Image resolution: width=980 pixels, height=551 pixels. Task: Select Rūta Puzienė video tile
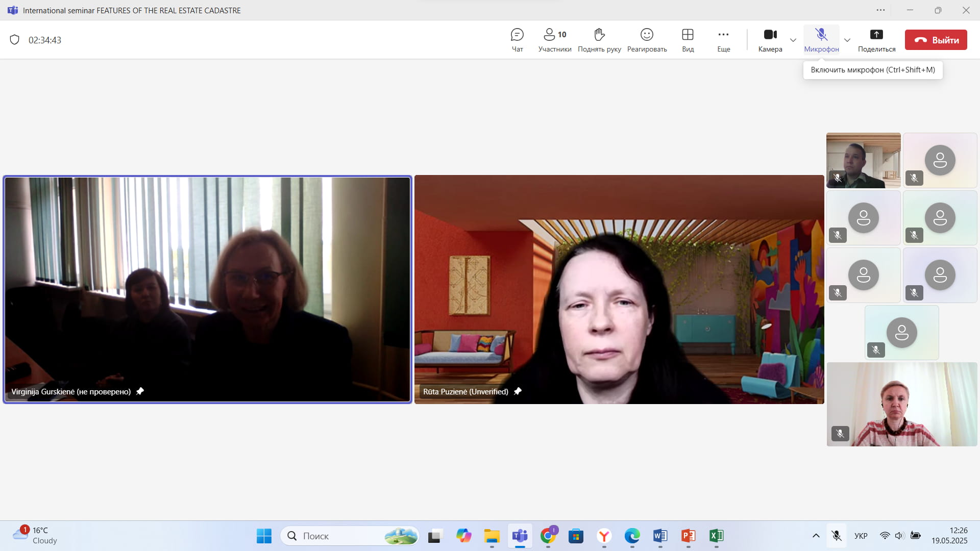[x=619, y=289]
